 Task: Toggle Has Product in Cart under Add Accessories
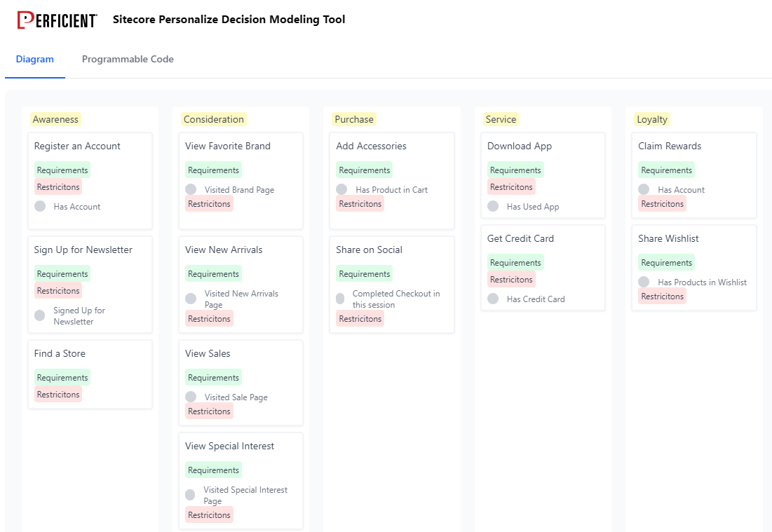point(341,189)
